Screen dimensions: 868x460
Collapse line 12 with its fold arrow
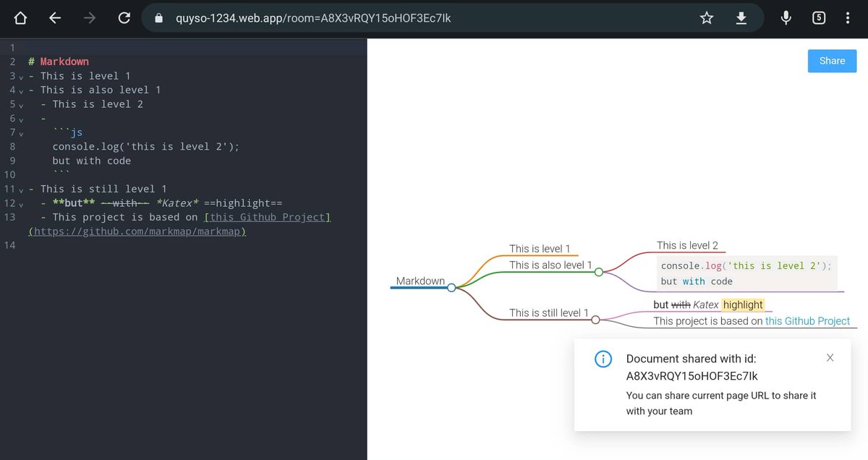click(x=20, y=205)
